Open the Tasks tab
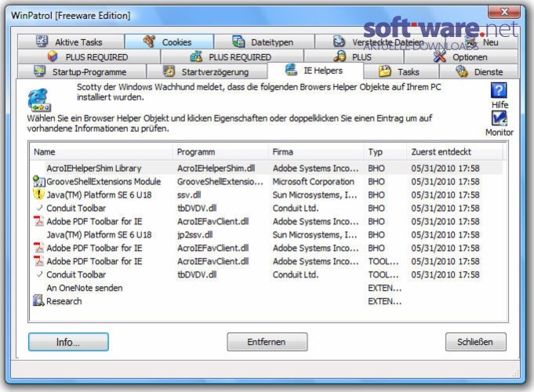Screen dimensions: 534x392 401,71
